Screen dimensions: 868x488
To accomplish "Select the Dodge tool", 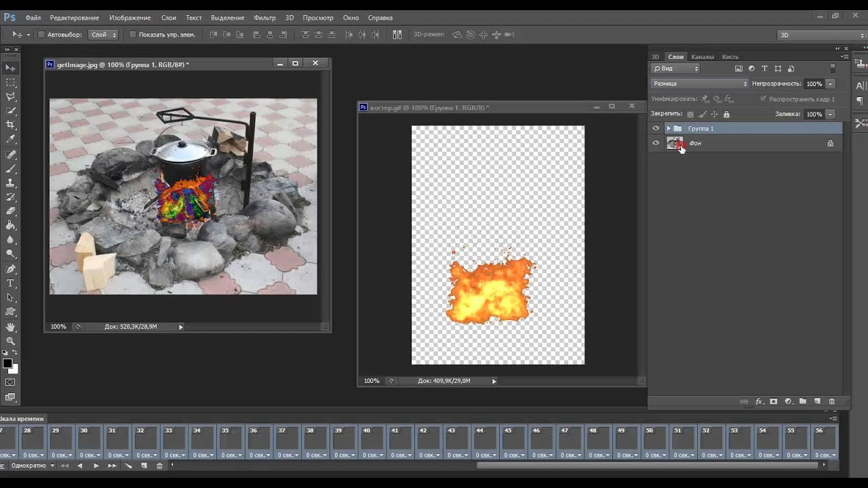I will (x=10, y=253).
